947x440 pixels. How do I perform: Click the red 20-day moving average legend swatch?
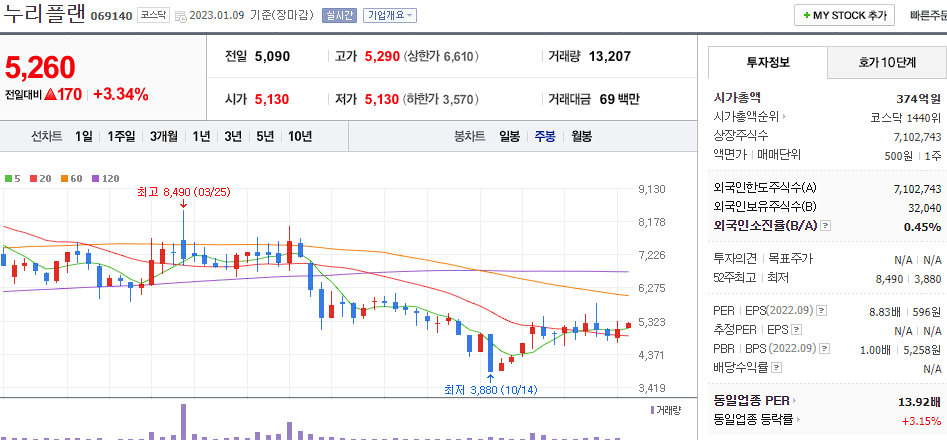pyautogui.click(x=33, y=179)
